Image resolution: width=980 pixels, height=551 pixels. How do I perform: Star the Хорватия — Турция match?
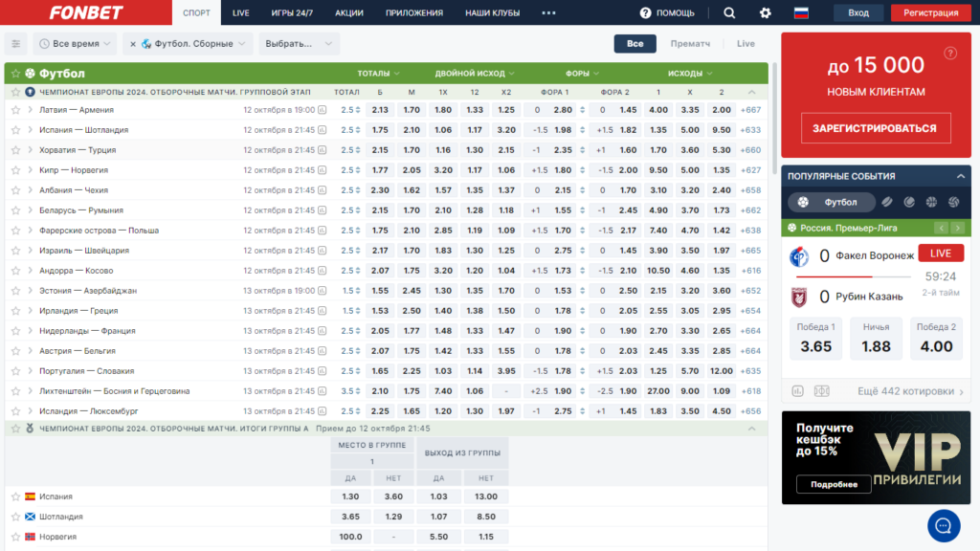click(15, 150)
